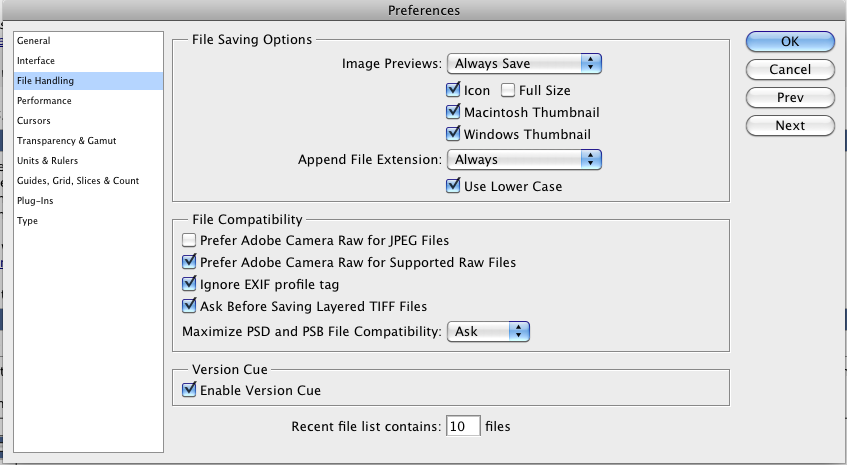The height and width of the screenshot is (465, 847).
Task: Toggle Ignore EXIF profile tag checkbox
Action: point(189,284)
